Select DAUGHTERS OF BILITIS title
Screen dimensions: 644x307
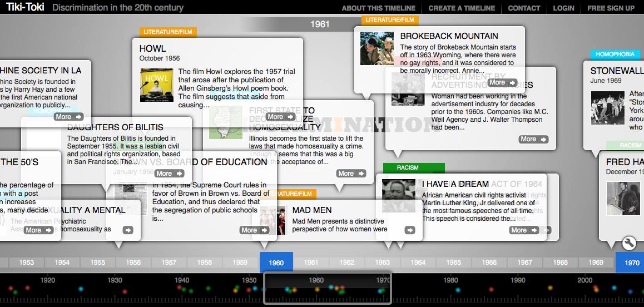(x=115, y=127)
